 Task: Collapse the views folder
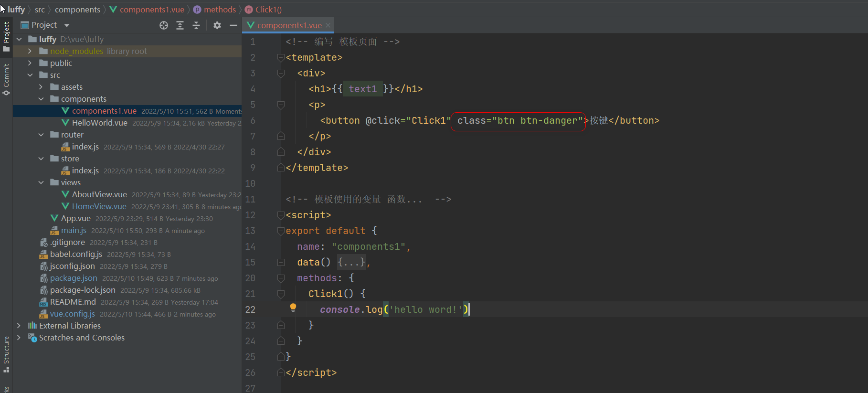tap(41, 182)
